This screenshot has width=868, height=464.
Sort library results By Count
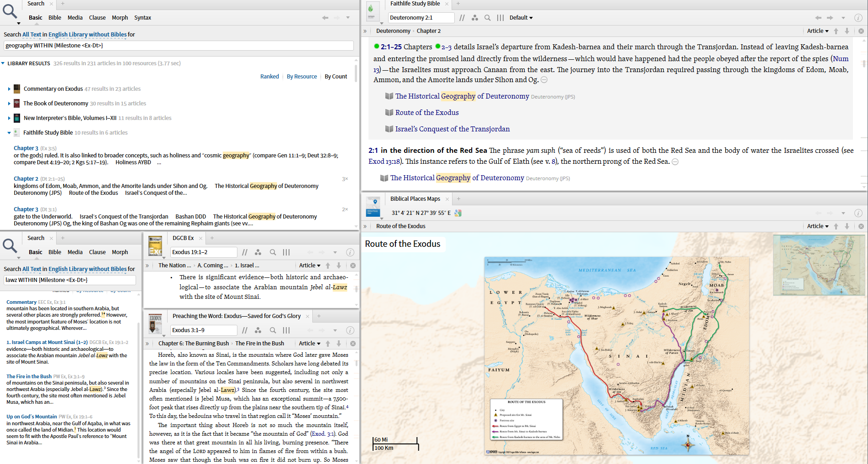click(336, 77)
